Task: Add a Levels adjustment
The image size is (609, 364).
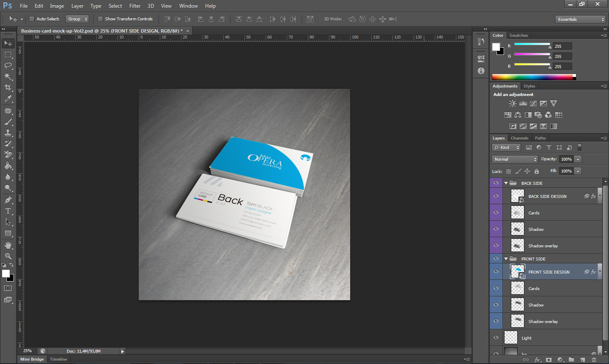Action: [523, 103]
